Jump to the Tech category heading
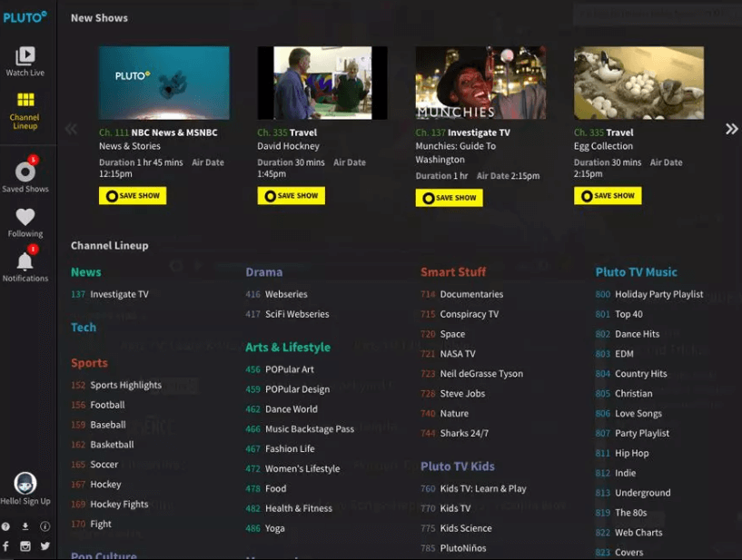 tap(84, 328)
